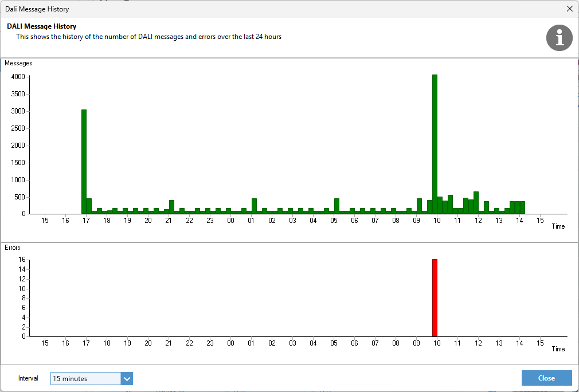This screenshot has height=392, width=579.
Task: Click the green bar at 05 hour
Action: coord(337,206)
